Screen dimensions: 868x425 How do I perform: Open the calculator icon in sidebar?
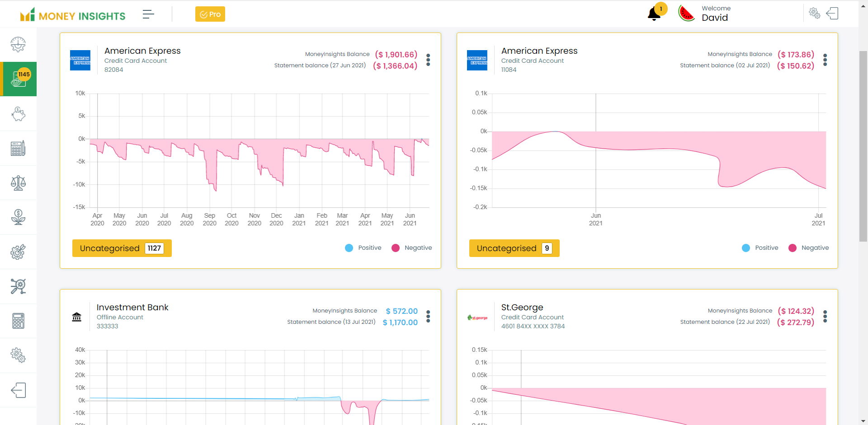(x=18, y=321)
